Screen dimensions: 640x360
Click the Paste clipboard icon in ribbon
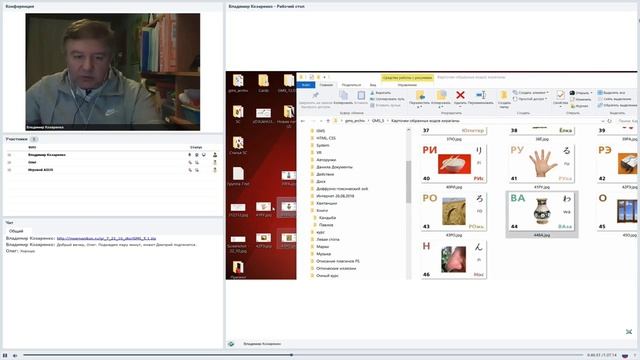(361, 95)
